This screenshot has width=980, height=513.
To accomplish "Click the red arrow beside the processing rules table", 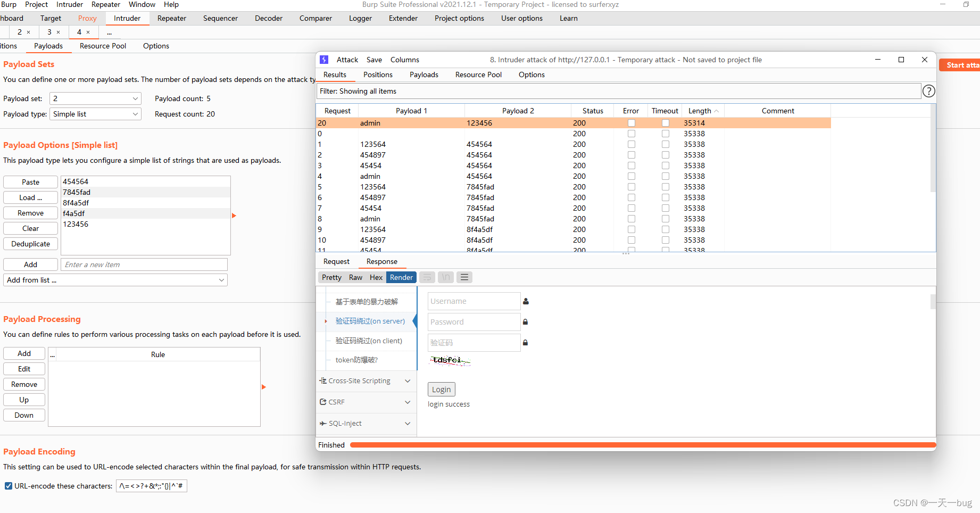I will coord(263,387).
